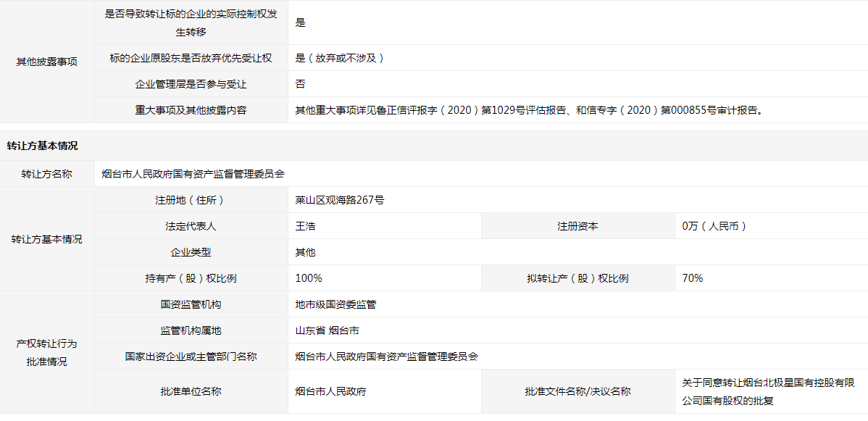Select the label 拟转让产（股）权比例
This screenshot has width=868, height=421.
pos(578,279)
